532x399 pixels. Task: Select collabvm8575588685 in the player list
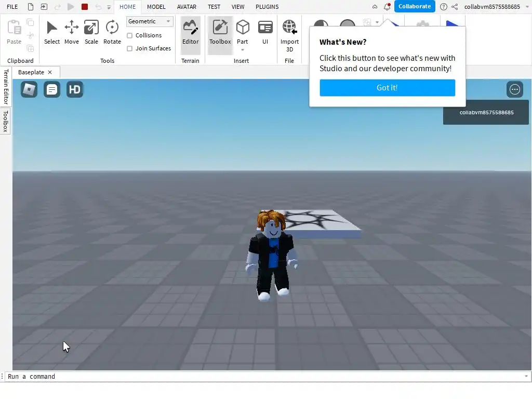(486, 112)
